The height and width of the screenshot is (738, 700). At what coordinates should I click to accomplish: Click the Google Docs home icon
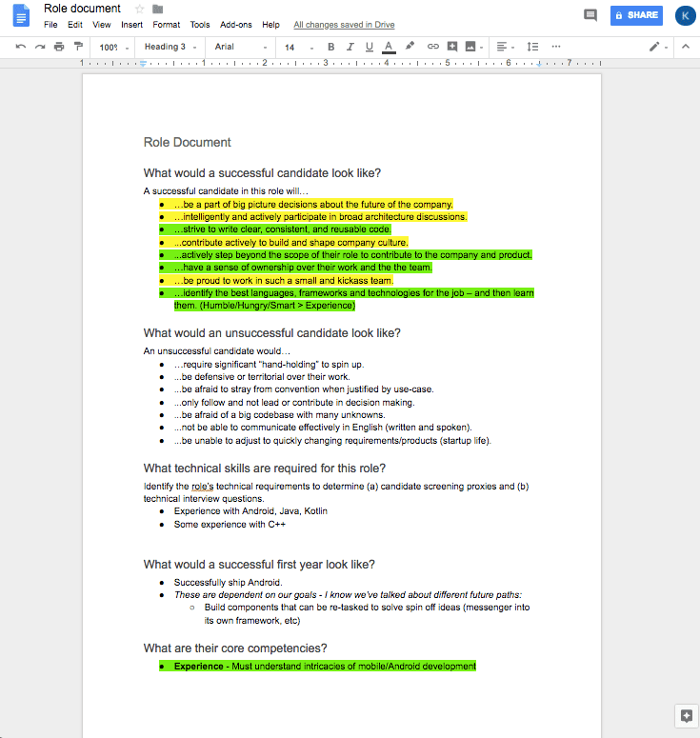click(x=21, y=15)
